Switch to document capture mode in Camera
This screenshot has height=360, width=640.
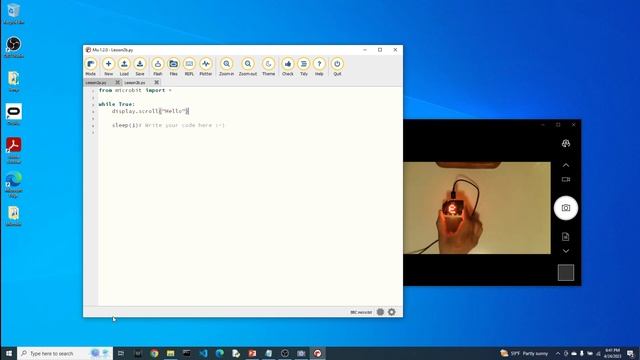566,236
